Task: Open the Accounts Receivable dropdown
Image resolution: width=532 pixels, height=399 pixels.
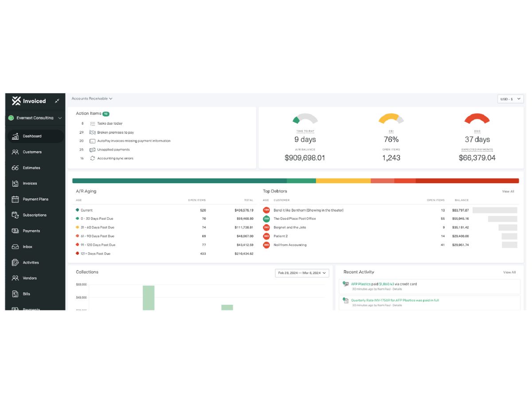Action: pyautogui.click(x=92, y=98)
